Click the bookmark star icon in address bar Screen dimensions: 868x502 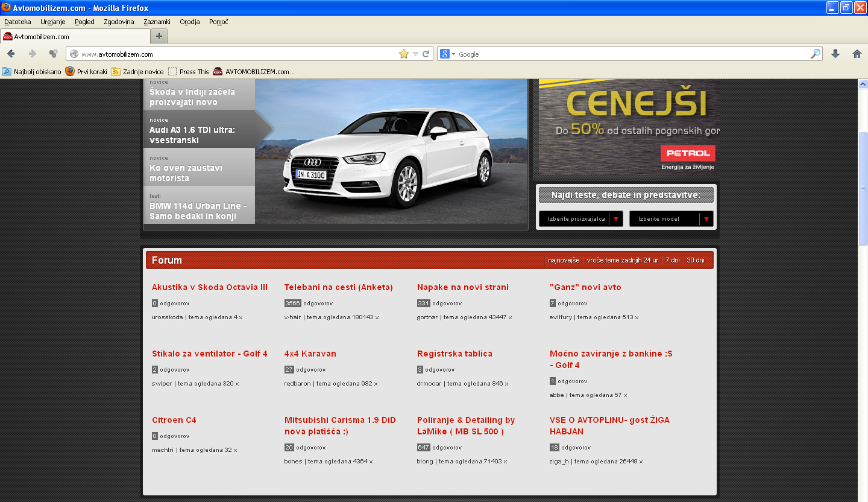(x=404, y=54)
